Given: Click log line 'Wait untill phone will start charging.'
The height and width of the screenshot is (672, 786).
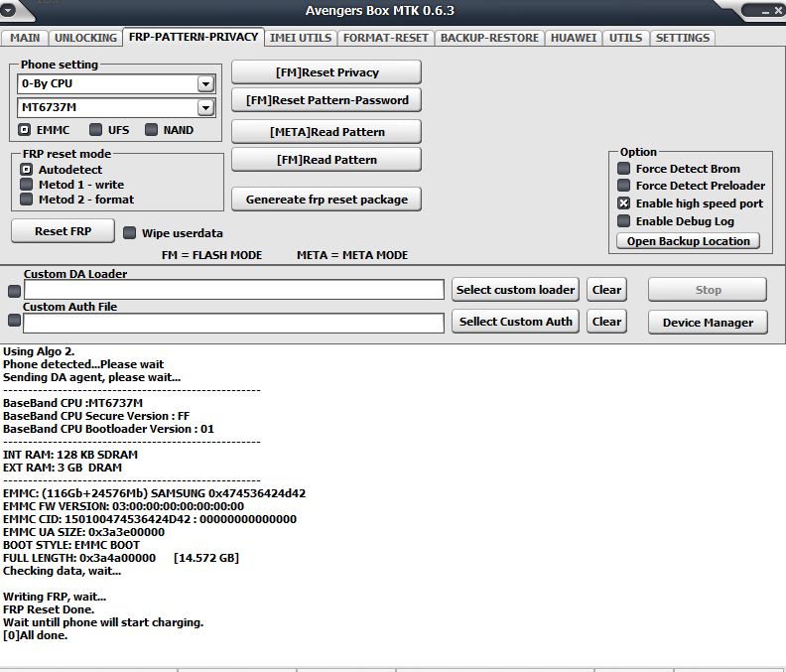Looking at the screenshot, I should [103, 622].
